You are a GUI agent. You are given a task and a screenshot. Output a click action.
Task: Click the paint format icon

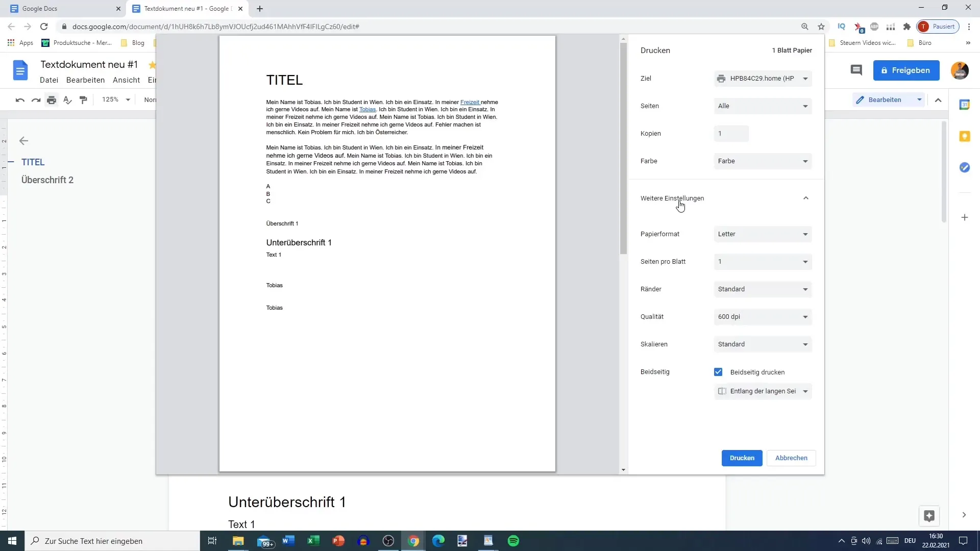(83, 99)
